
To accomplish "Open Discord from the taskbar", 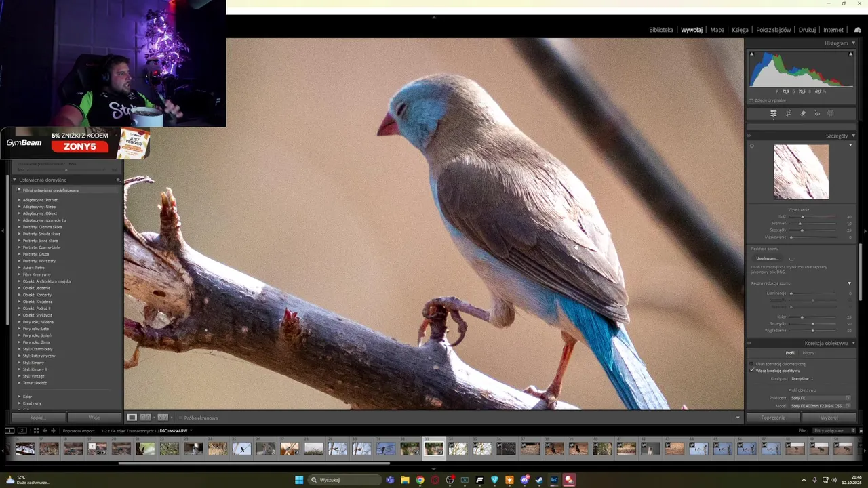I will (x=524, y=480).
